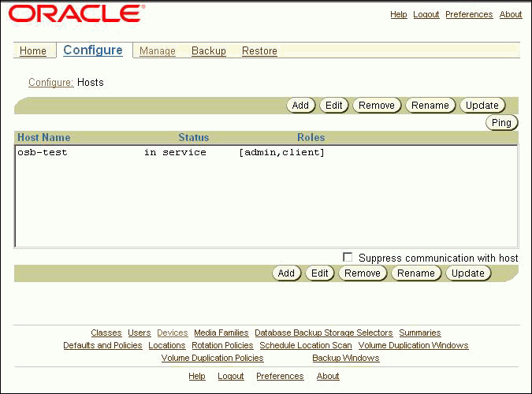The width and height of the screenshot is (532, 394).
Task: Click the upper Rename button
Action: [430, 106]
